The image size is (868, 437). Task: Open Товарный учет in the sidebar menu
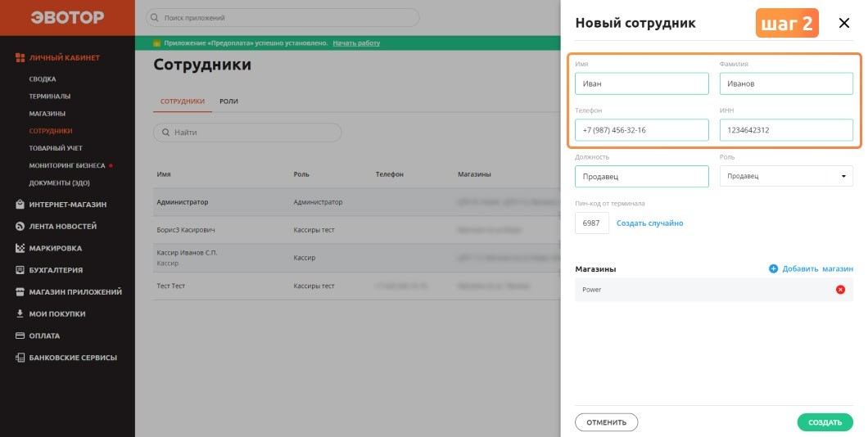pos(56,148)
